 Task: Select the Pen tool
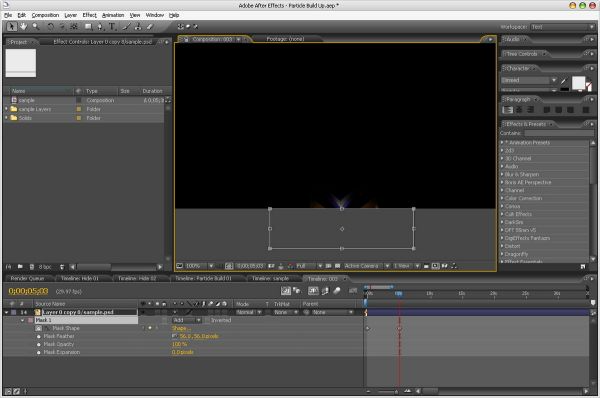100,26
